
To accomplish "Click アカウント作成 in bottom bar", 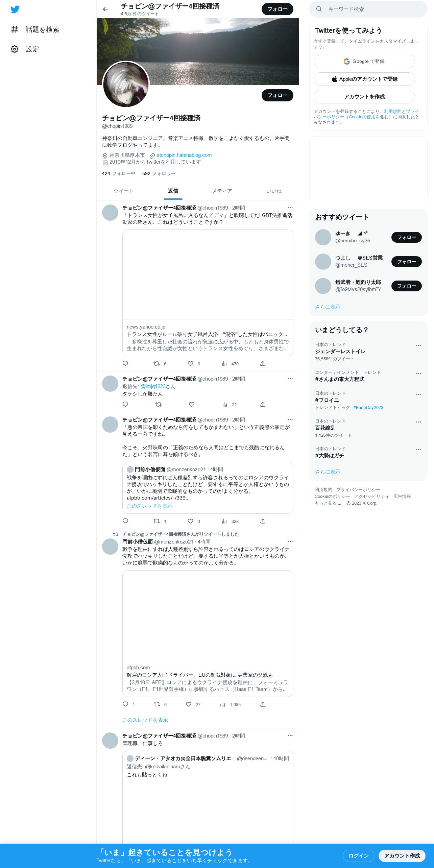I will point(402,855).
